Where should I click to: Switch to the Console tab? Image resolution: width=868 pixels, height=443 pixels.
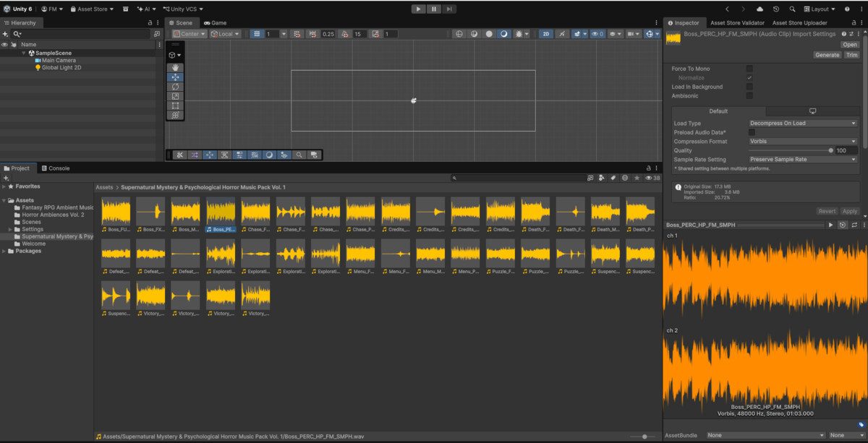click(55, 168)
